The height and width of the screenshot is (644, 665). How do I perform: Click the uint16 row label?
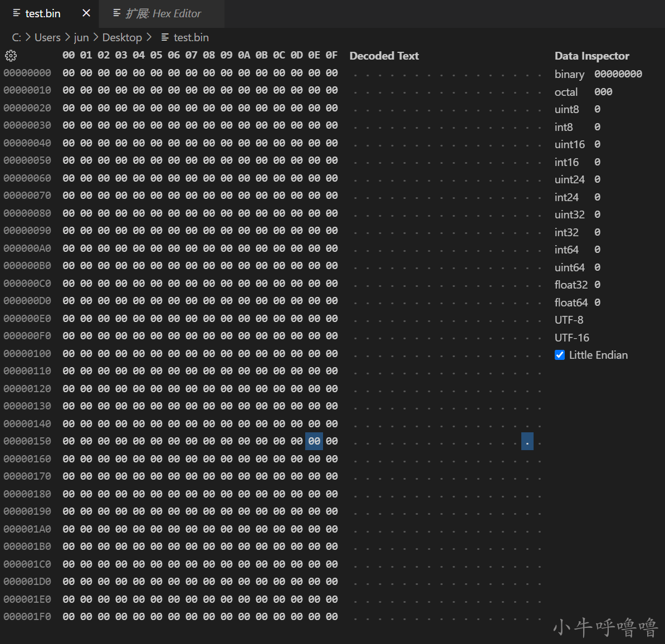click(570, 145)
